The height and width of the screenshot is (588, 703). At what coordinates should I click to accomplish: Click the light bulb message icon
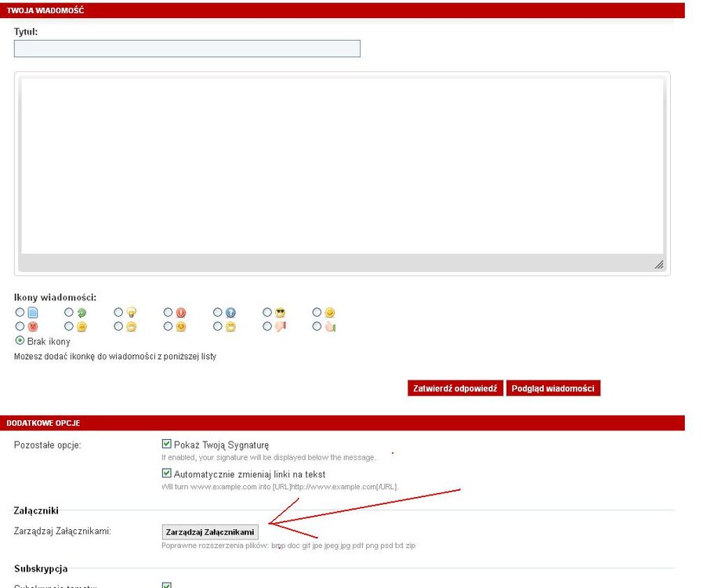(132, 313)
